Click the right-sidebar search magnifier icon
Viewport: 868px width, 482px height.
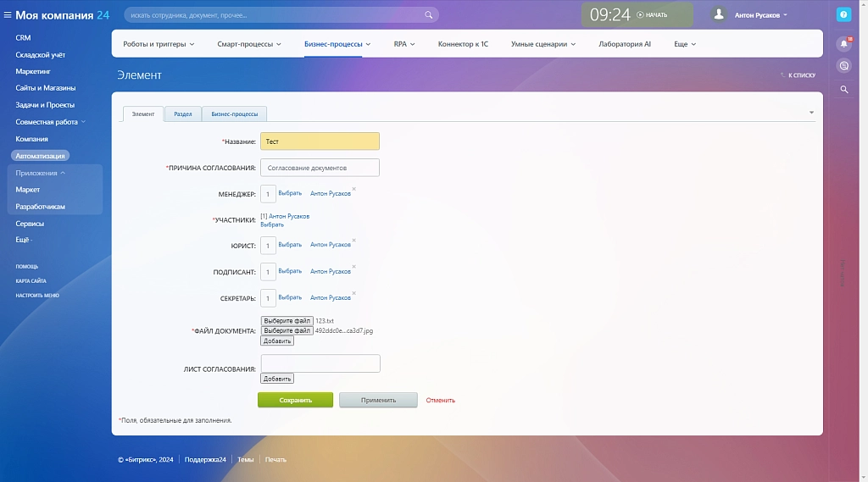[843, 89]
